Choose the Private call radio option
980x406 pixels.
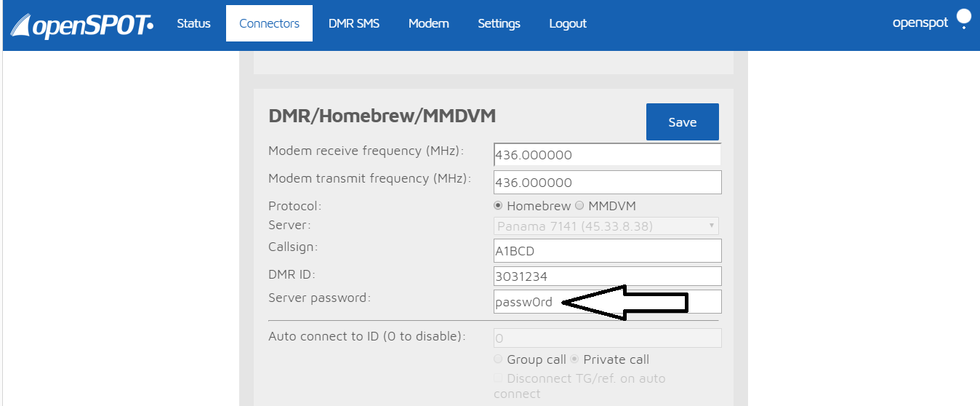[574, 359]
